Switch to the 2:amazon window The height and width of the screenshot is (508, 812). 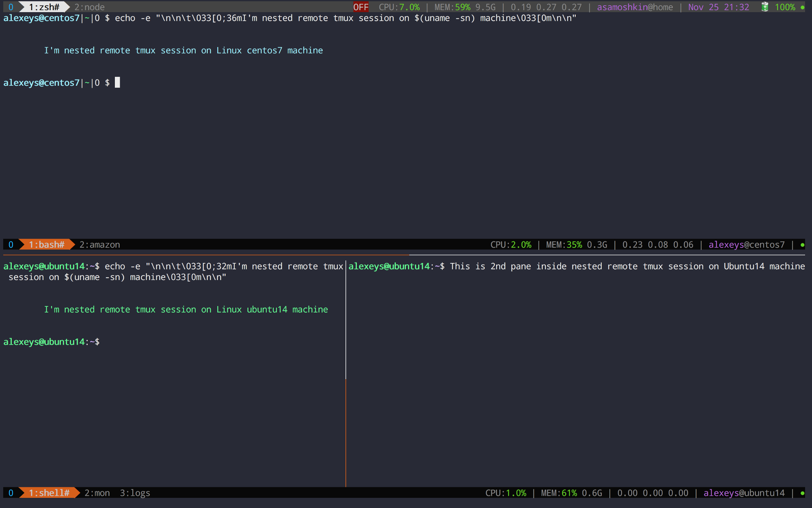tap(99, 245)
